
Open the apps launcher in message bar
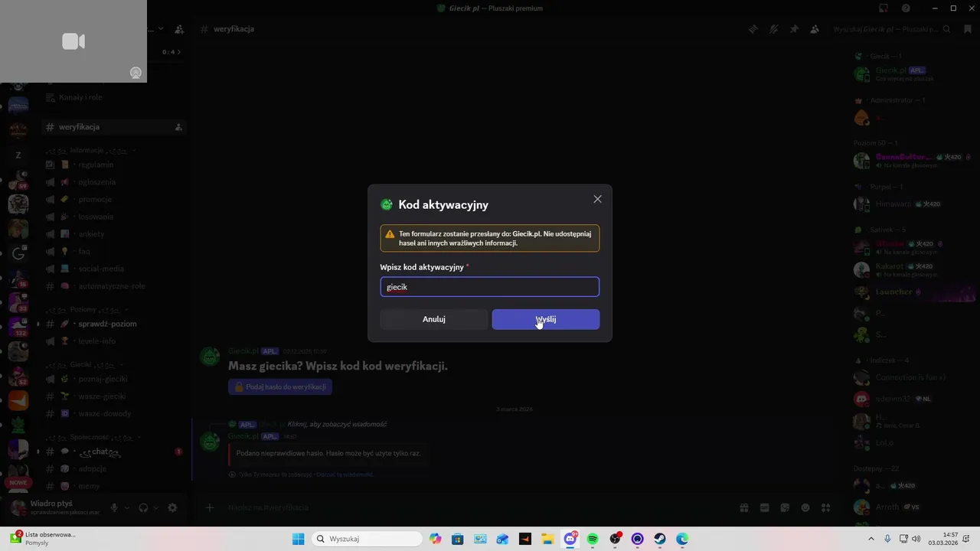[x=826, y=507]
